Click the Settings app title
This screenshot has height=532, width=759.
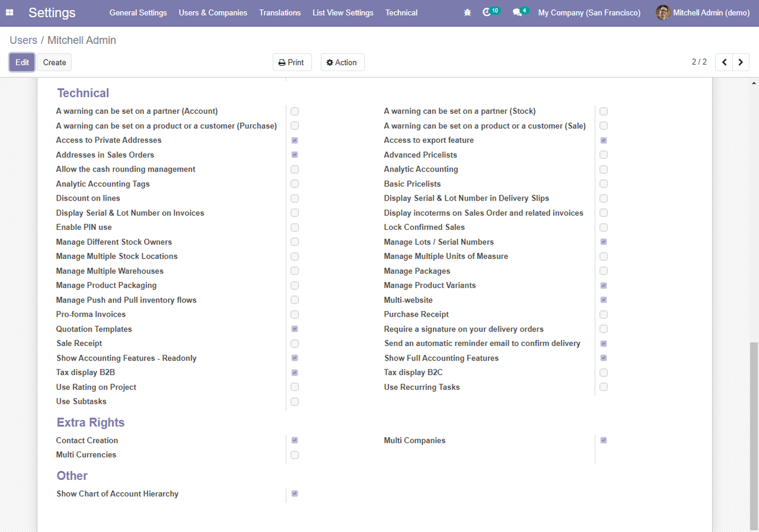[x=52, y=13]
